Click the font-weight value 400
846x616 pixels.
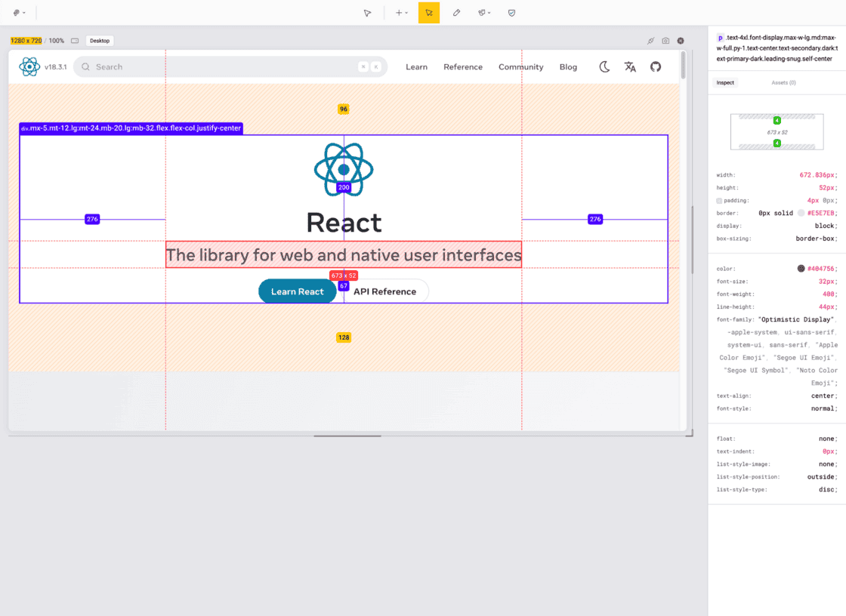(x=828, y=294)
